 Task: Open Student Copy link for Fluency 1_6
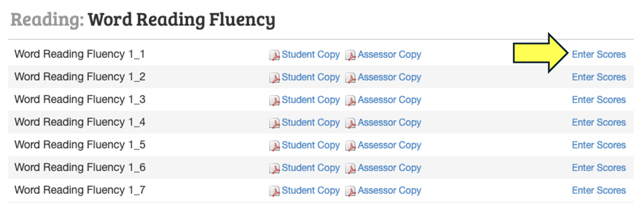(310, 168)
